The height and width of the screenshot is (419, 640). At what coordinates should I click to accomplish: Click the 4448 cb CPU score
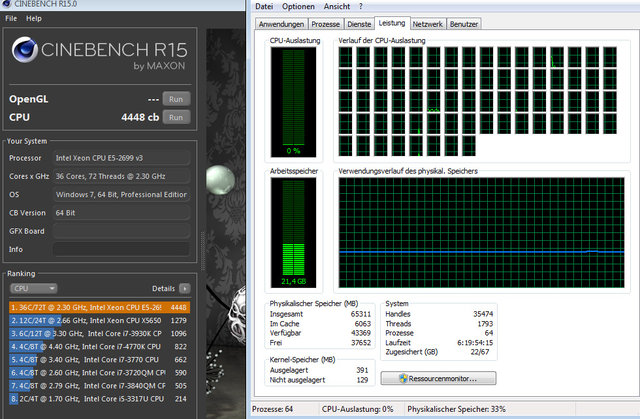coord(140,117)
